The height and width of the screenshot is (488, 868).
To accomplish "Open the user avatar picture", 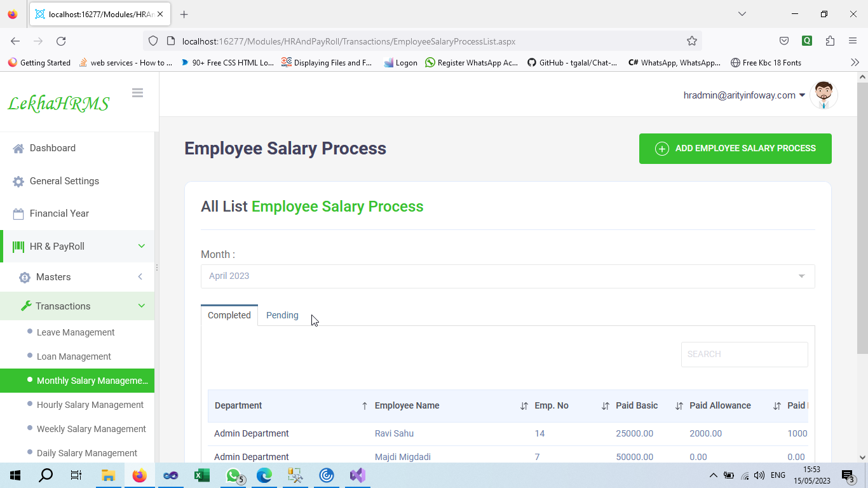I will (824, 95).
